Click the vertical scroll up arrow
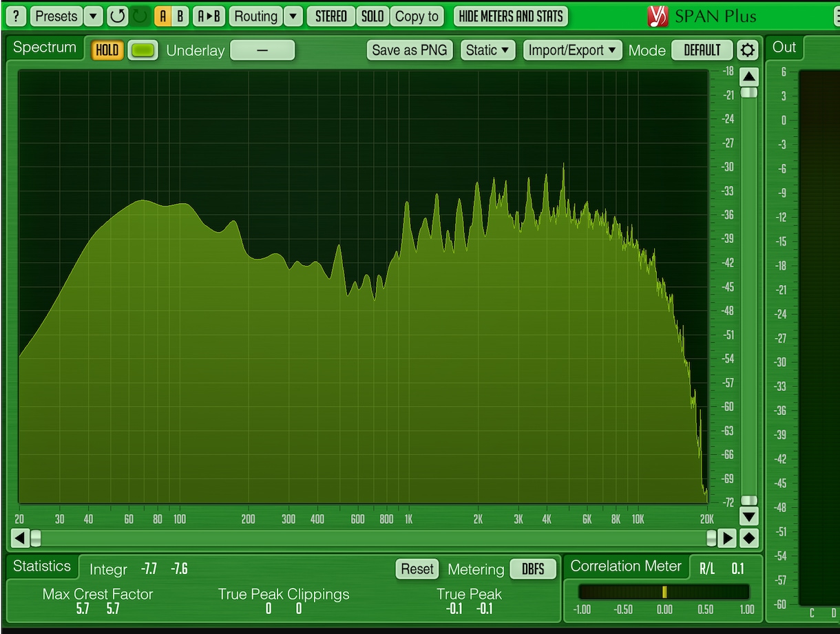Image resolution: width=840 pixels, height=634 pixels. click(748, 76)
